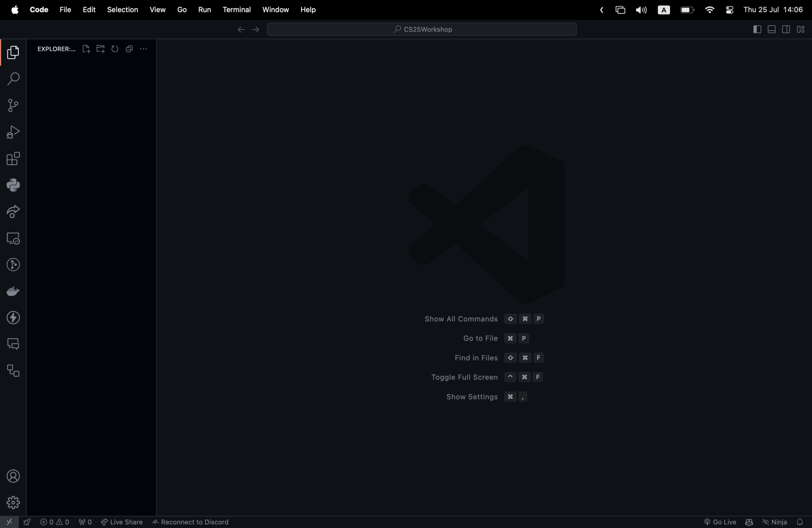Toggle Ninja mode in status bar
The width and height of the screenshot is (812, 528).
(x=775, y=522)
